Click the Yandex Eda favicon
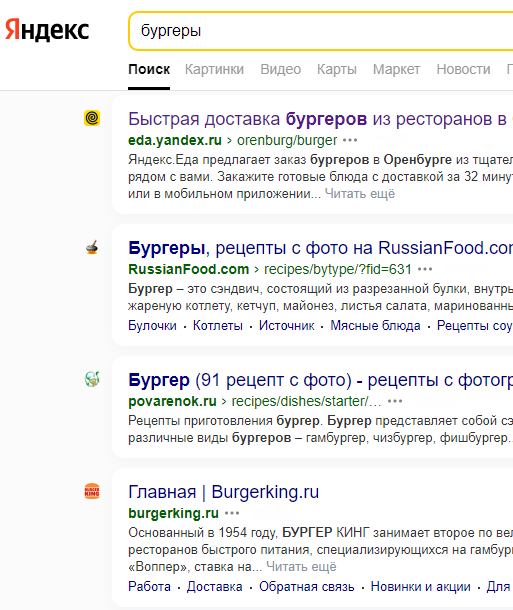 pyautogui.click(x=92, y=118)
